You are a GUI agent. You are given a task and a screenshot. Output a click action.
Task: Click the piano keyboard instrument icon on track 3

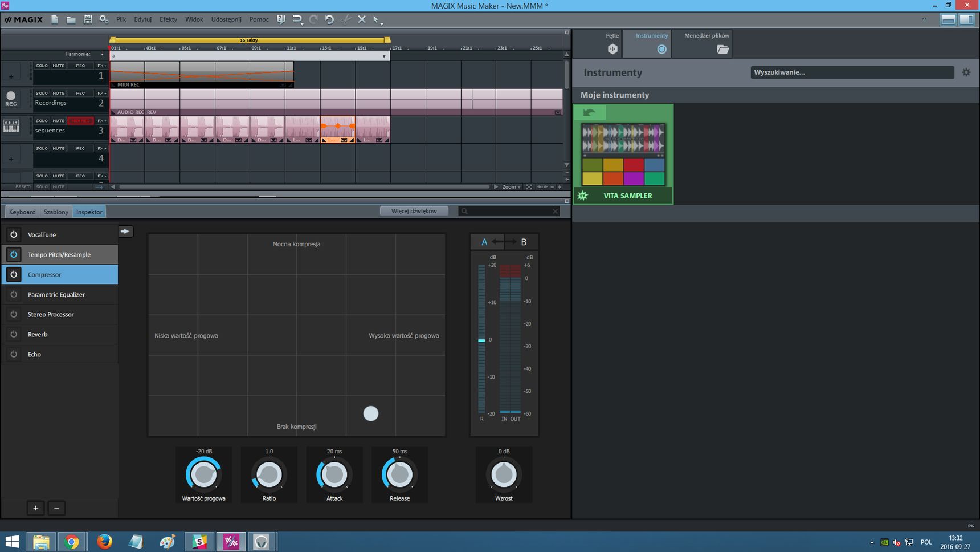point(11,126)
